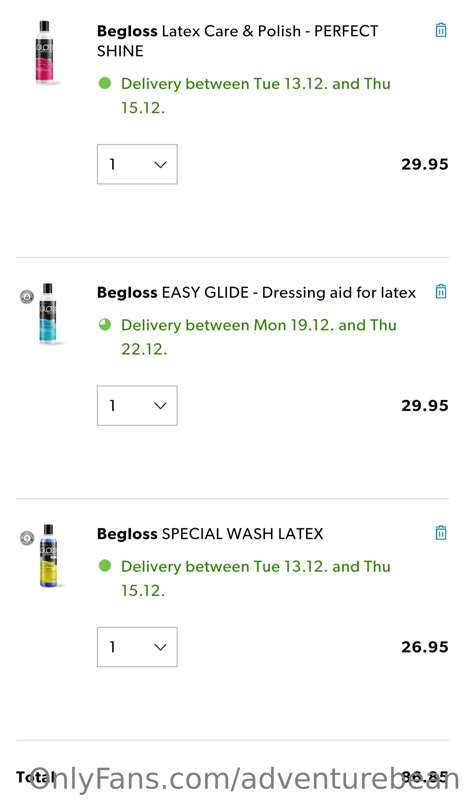Remove Easy Glide item via trash icon
The width and height of the screenshot is (465, 800).
click(441, 291)
